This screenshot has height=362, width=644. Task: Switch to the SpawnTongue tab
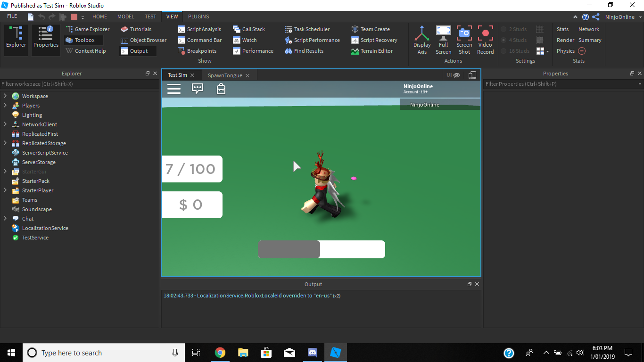[x=225, y=74]
